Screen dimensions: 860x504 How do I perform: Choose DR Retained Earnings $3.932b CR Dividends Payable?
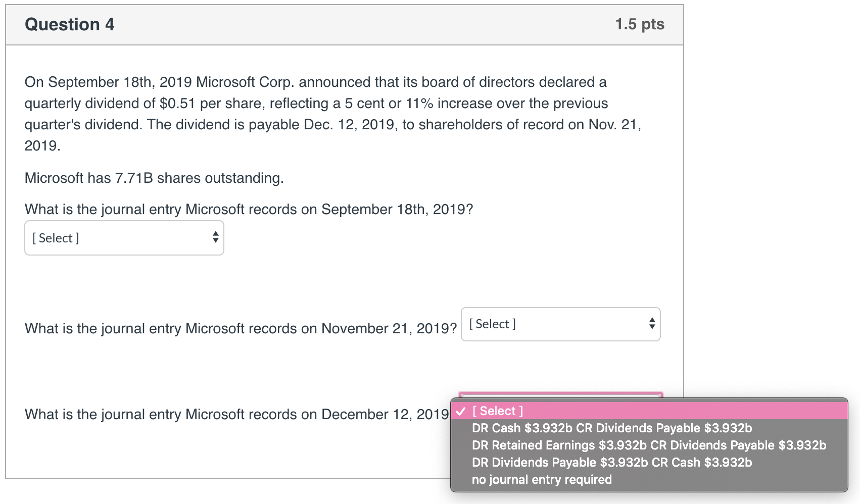(x=648, y=445)
